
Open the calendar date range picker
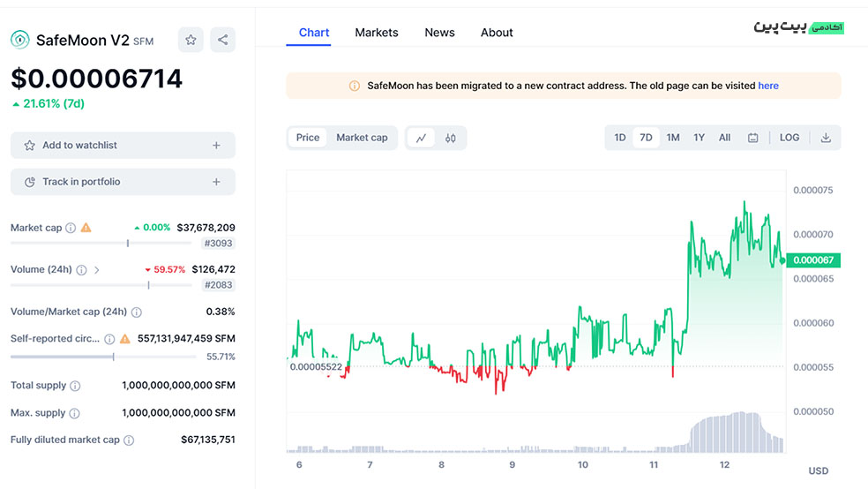click(x=752, y=138)
